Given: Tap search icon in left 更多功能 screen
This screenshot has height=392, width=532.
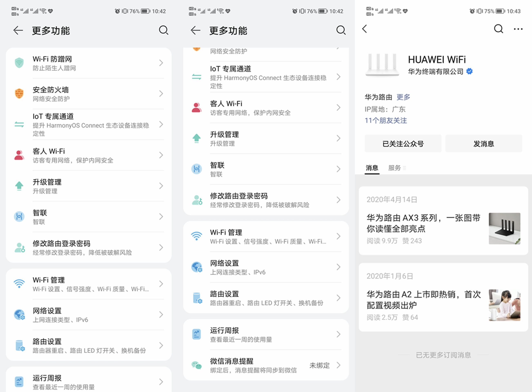Looking at the screenshot, I should coord(164,30).
